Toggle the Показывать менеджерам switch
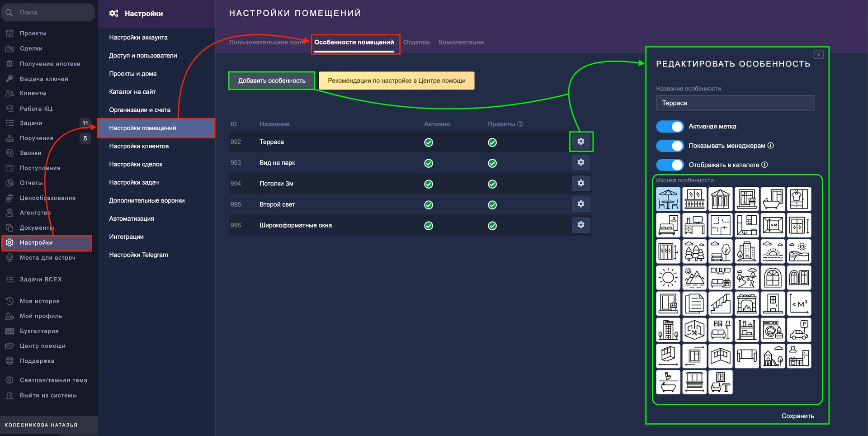Image resolution: width=868 pixels, height=436 pixels. [x=670, y=146]
